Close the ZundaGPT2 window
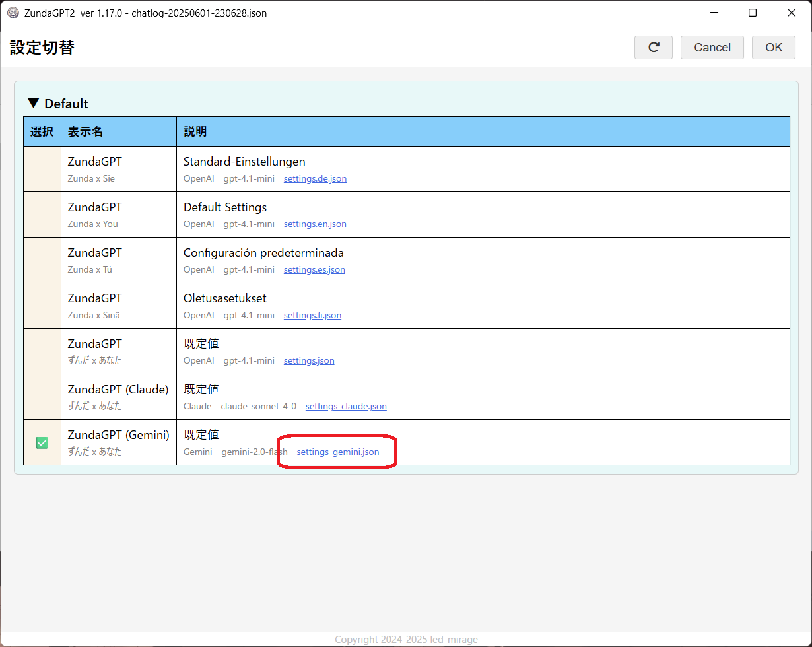Screen dimensions: 812x647 coord(792,13)
